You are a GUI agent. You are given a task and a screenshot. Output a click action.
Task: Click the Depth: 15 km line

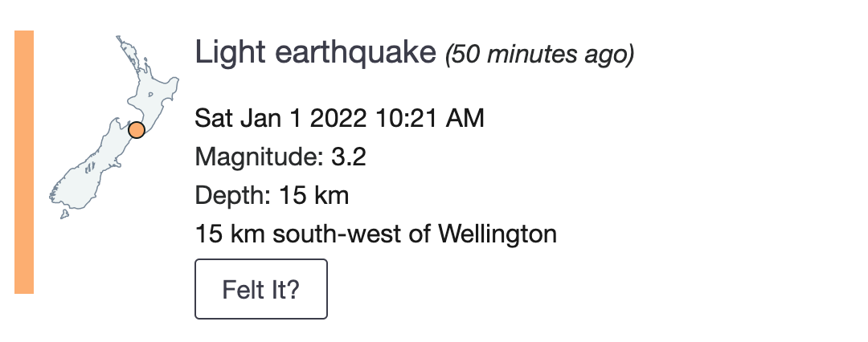[x=272, y=195]
